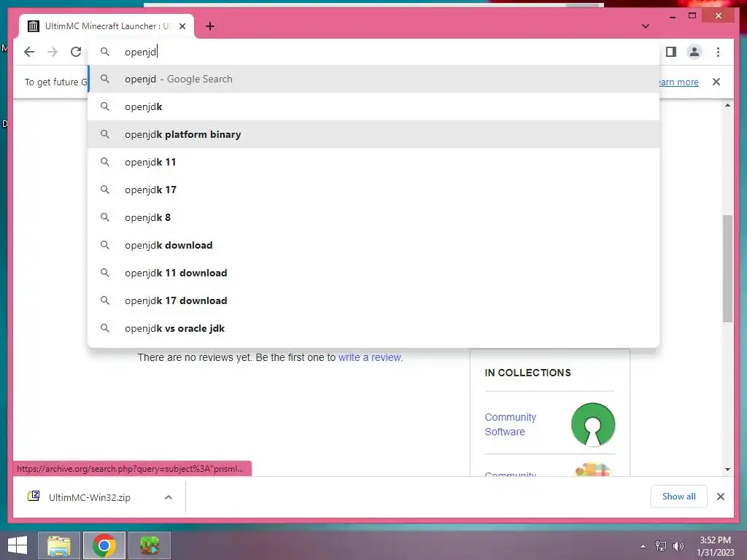Click the page scroll down arrow
Image resolution: width=747 pixels, height=560 pixels.
(x=727, y=470)
